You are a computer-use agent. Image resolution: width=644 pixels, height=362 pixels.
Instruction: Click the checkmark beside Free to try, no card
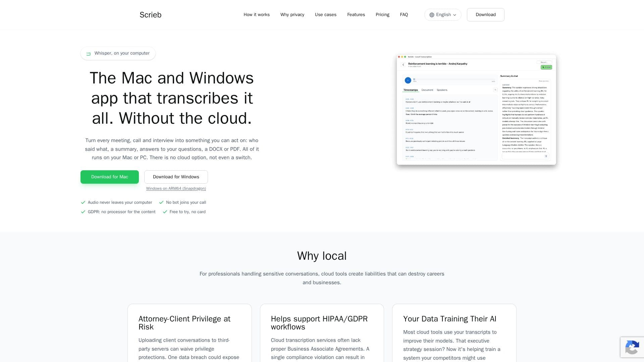165,212
